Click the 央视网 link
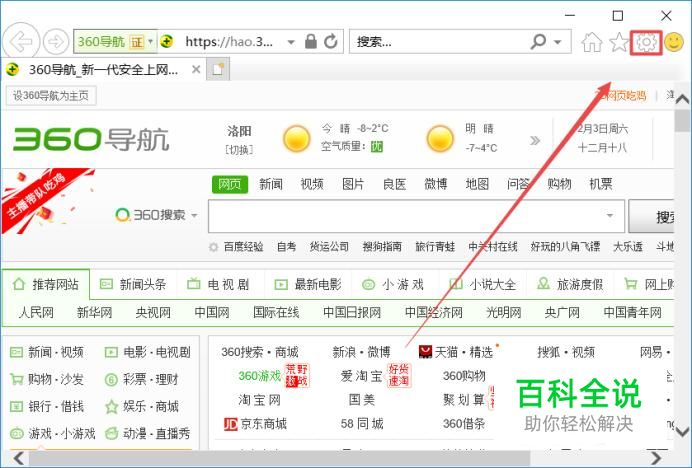The image size is (692, 468). pyautogui.click(x=153, y=313)
